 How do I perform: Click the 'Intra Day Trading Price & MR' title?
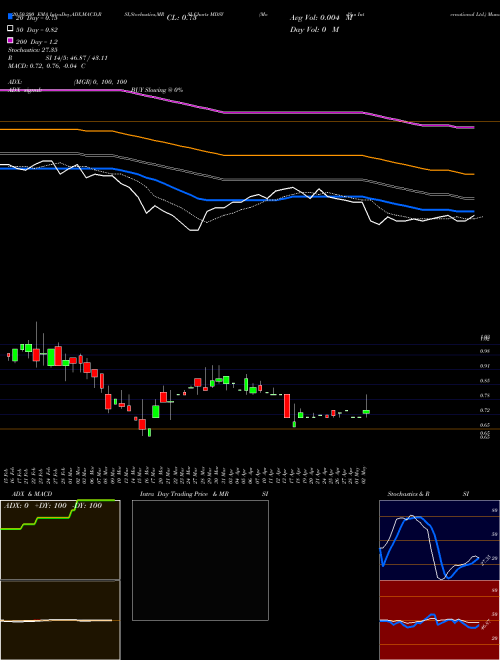(184, 494)
